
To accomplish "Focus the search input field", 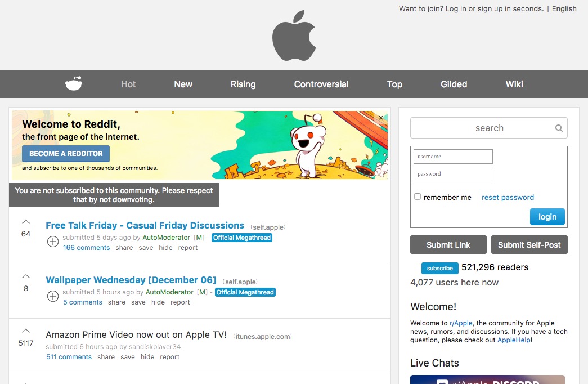I will [x=488, y=128].
